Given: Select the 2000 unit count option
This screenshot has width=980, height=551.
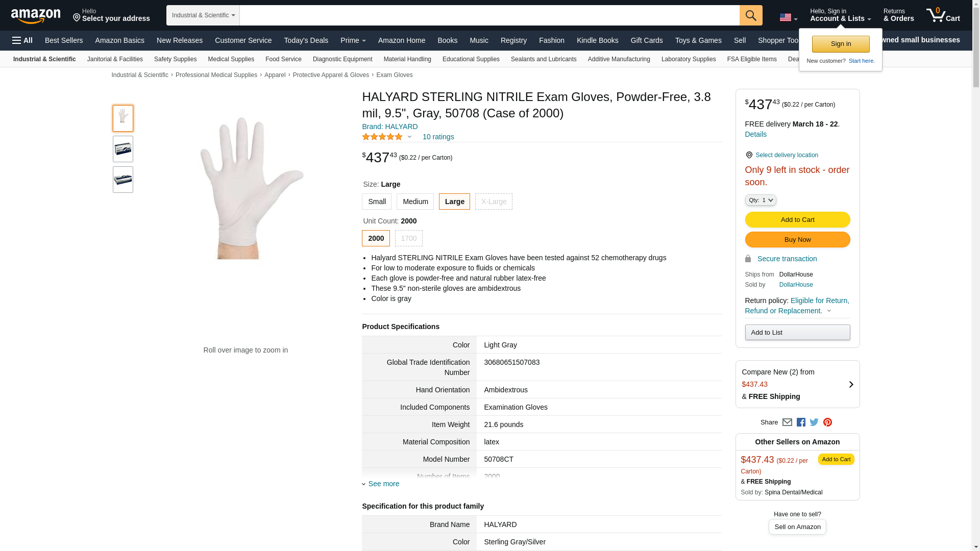Looking at the screenshot, I should pos(376,238).
